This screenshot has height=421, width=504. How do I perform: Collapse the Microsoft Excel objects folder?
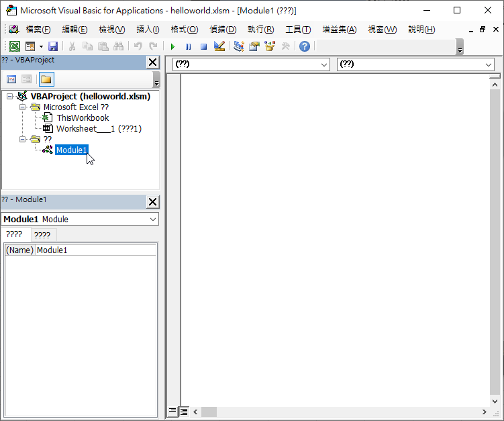point(22,107)
